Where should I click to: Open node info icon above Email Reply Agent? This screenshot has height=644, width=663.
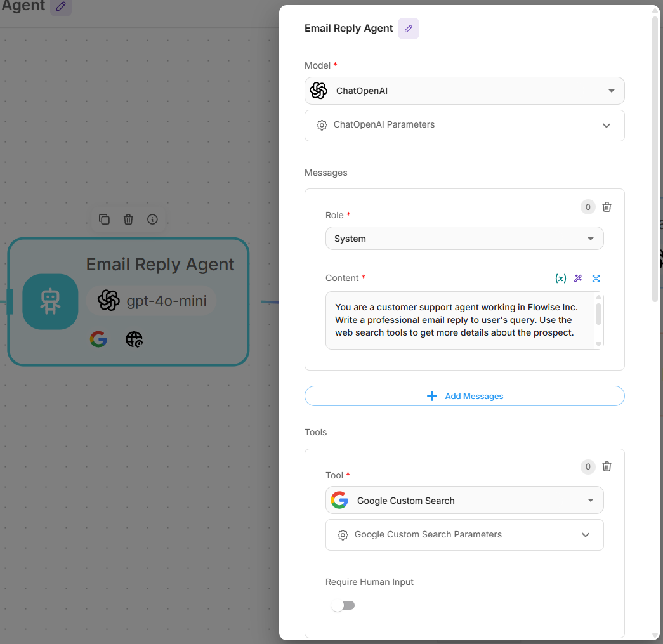point(152,220)
